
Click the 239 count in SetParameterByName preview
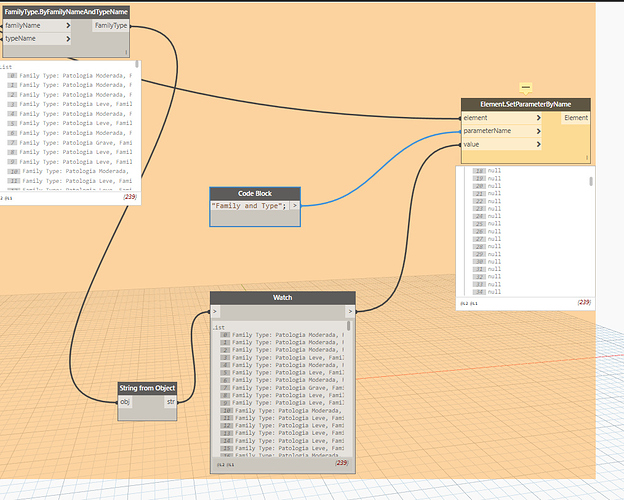pos(584,302)
